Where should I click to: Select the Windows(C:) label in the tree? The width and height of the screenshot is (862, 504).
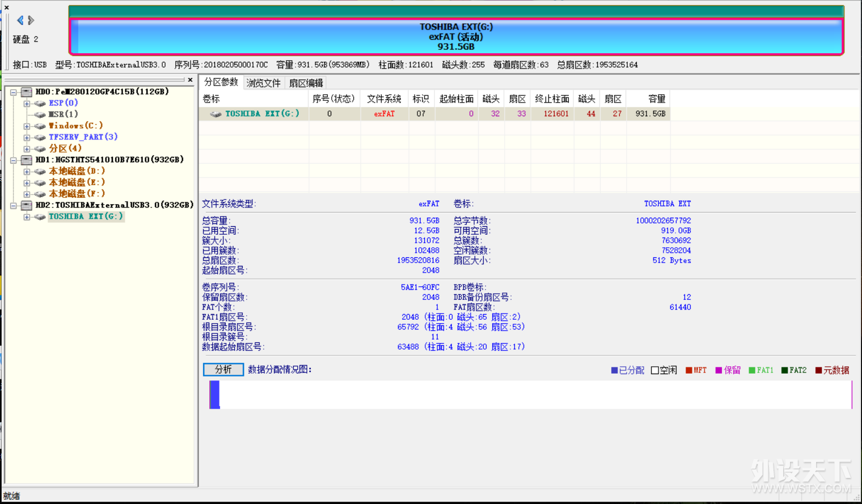tap(76, 126)
